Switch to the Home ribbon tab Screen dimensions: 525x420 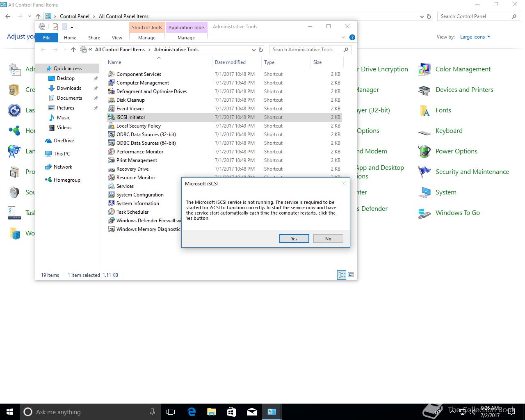[x=70, y=38]
